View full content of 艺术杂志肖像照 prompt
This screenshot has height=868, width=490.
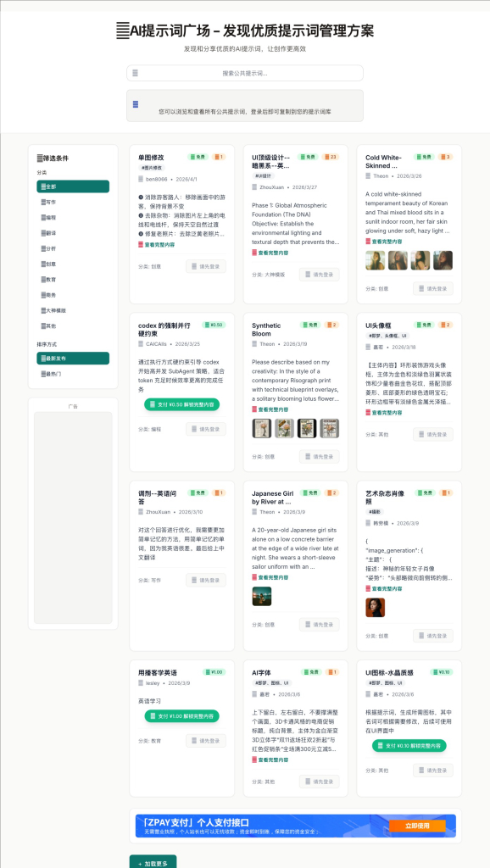click(384, 588)
